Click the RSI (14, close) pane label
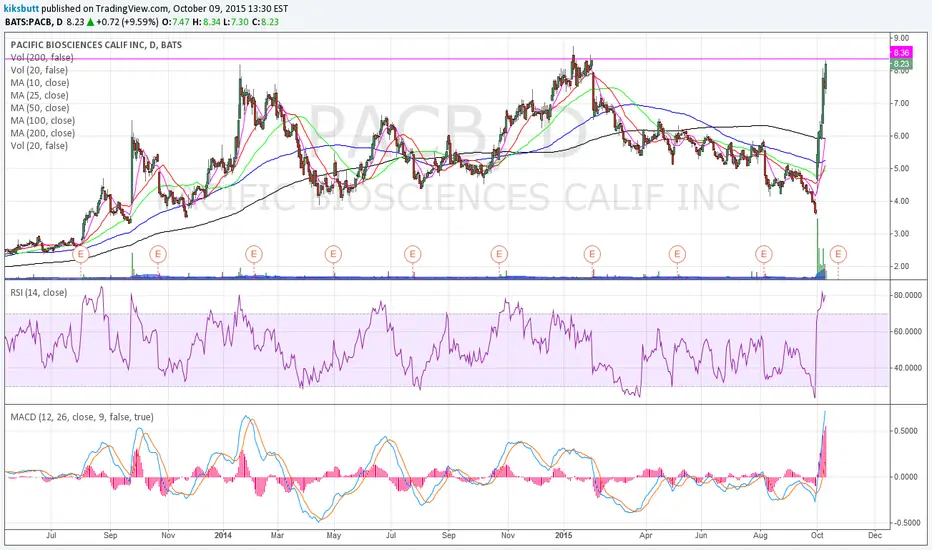The width and height of the screenshot is (932, 550). [x=39, y=293]
